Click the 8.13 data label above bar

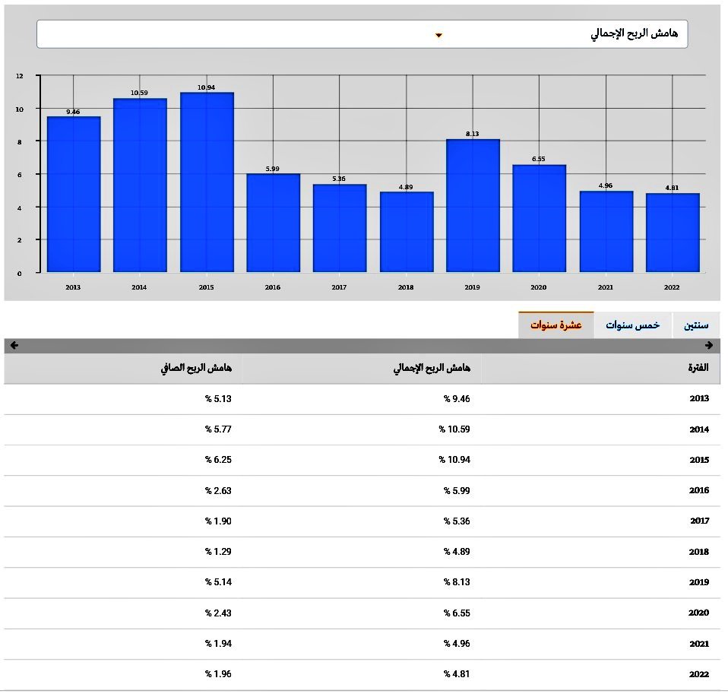(472, 134)
